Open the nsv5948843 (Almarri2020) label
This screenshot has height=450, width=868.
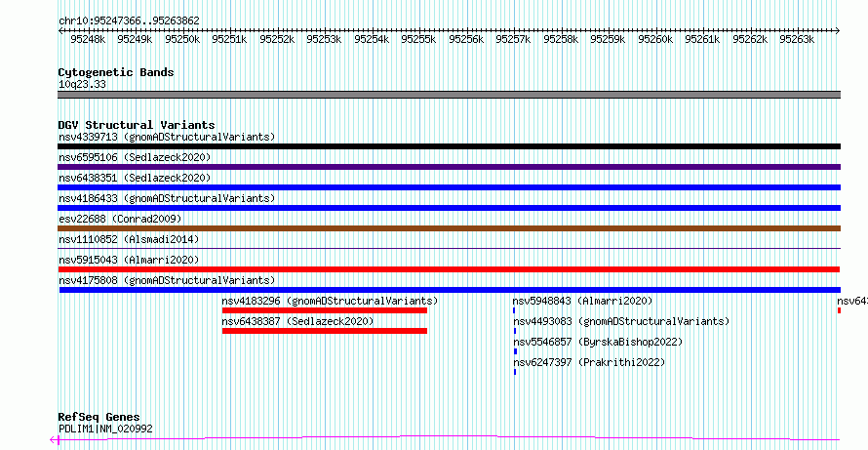[x=583, y=301]
